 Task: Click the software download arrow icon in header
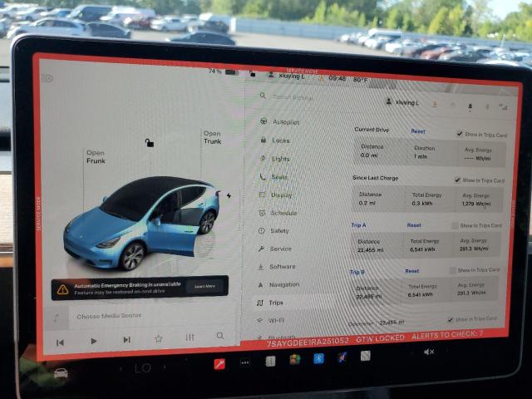pos(435,104)
